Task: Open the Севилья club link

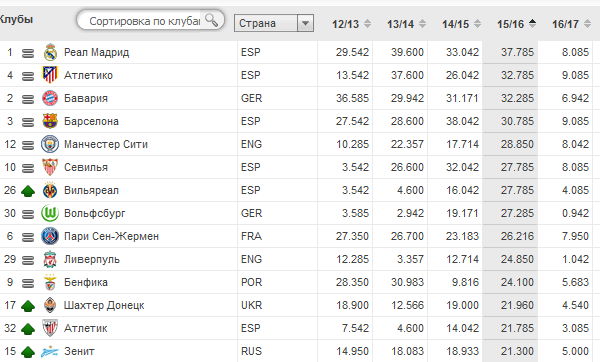Action: pyautogui.click(x=86, y=168)
